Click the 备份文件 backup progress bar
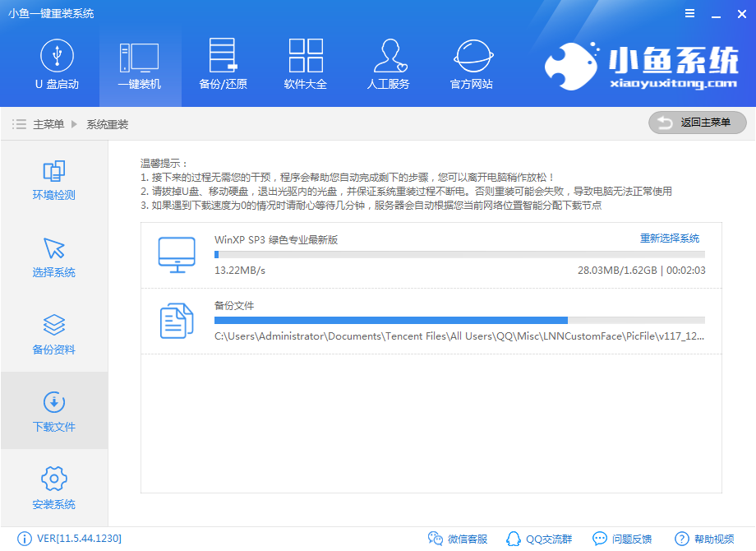Viewport: 756px width, 551px height. click(459, 321)
